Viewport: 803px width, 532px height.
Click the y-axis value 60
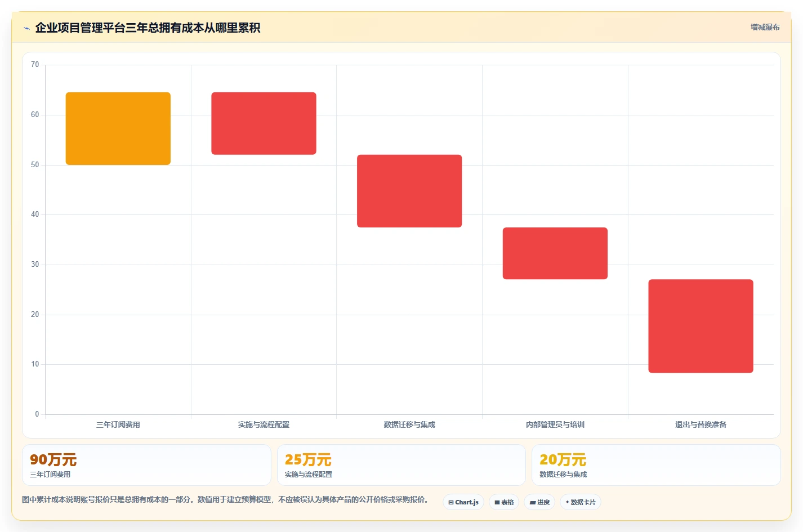point(35,115)
